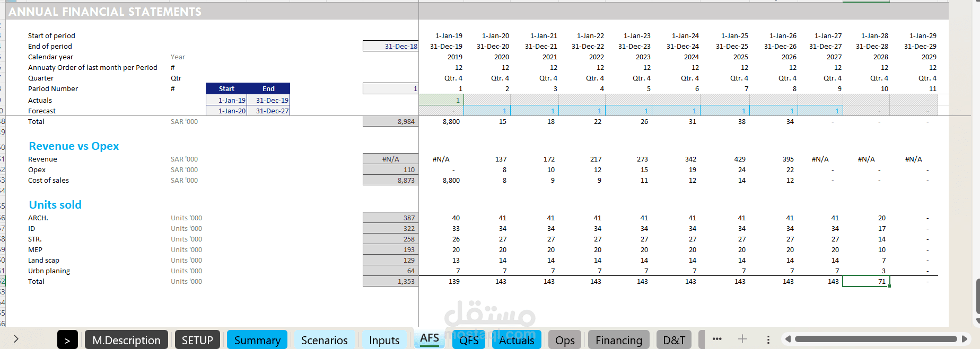Click sheet navigation arrow at bottom left

click(16, 339)
